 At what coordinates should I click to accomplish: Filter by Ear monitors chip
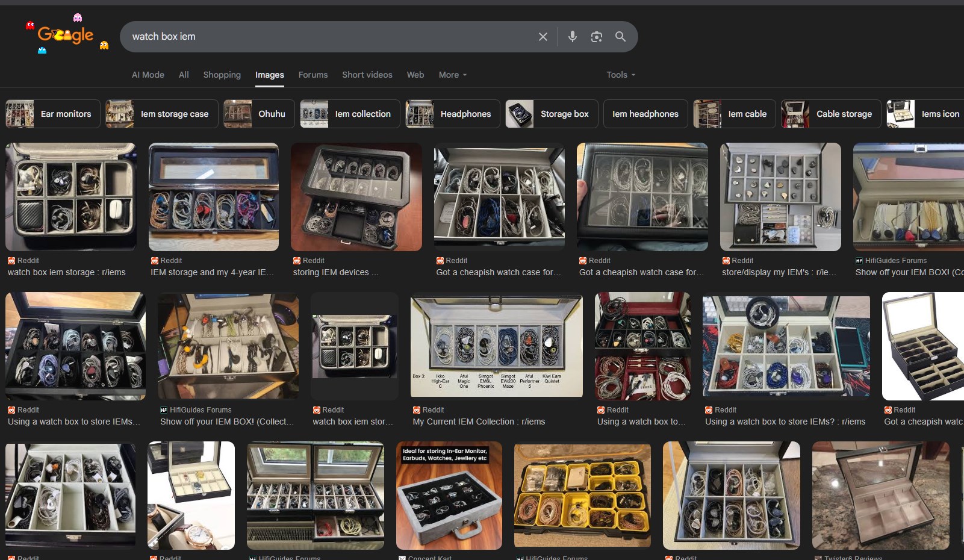[53, 114]
